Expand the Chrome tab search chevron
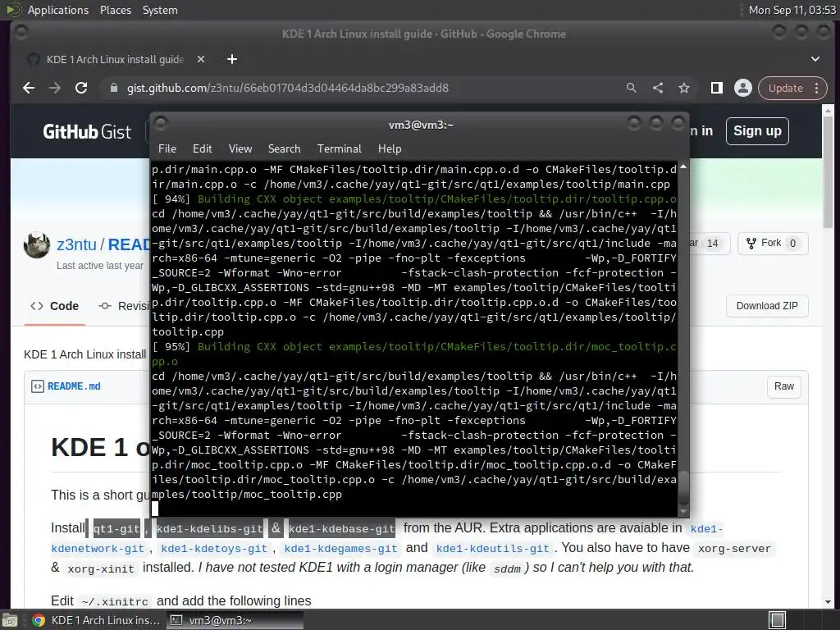Viewport: 840px width, 630px height. tap(815, 59)
